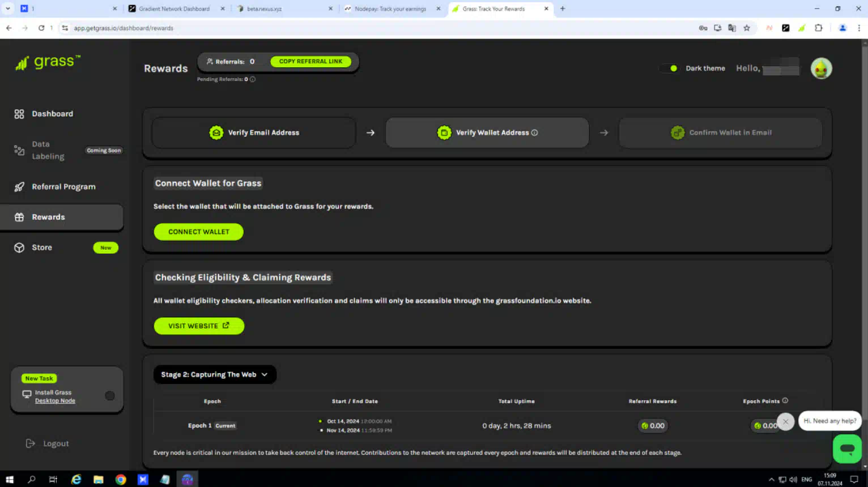
Task: Click the Logout link
Action: point(48,443)
